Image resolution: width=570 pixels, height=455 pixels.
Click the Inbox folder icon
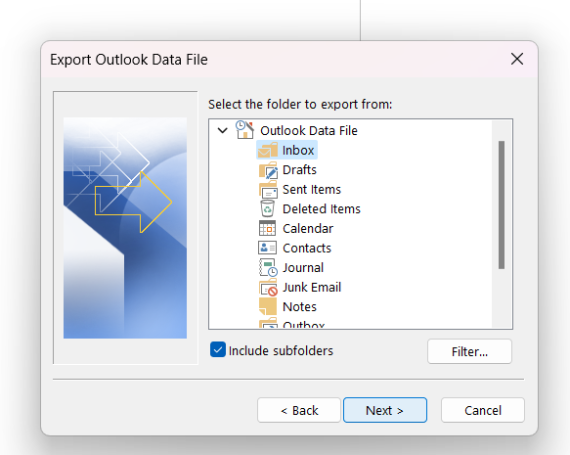pos(268,150)
